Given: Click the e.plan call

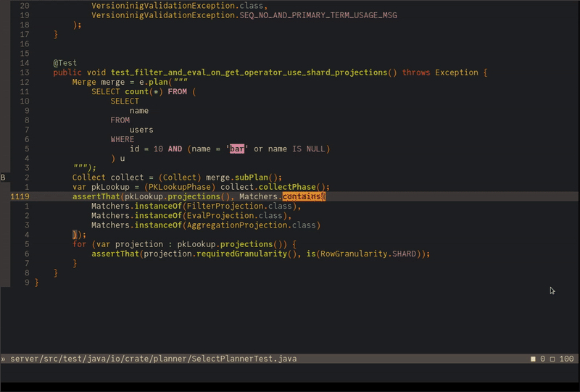Looking at the screenshot, I should click(154, 82).
